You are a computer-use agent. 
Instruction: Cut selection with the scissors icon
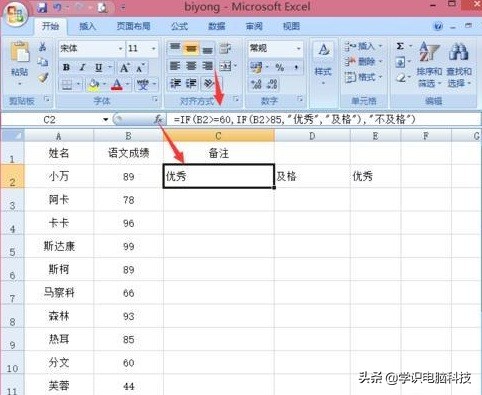click(x=43, y=47)
